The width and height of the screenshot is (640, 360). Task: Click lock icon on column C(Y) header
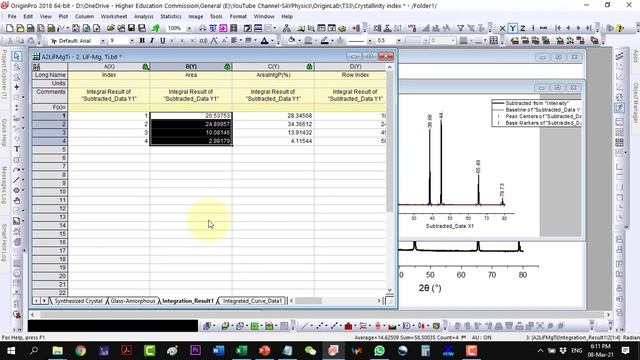(x=309, y=67)
